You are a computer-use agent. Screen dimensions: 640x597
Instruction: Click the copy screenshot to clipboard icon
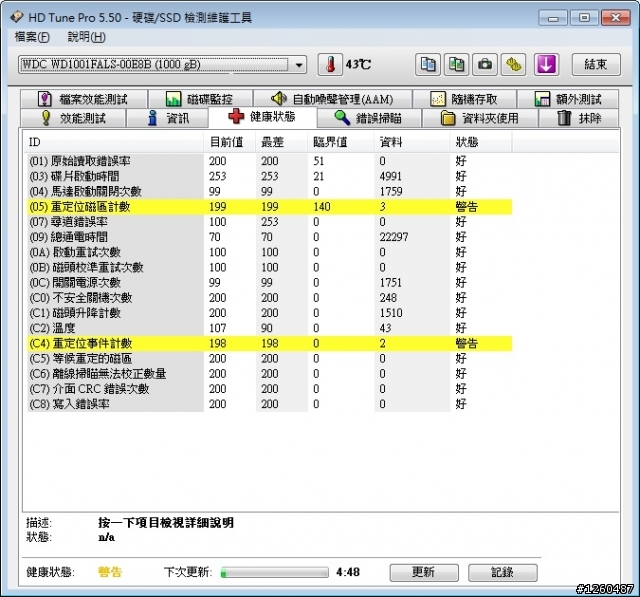point(456,64)
